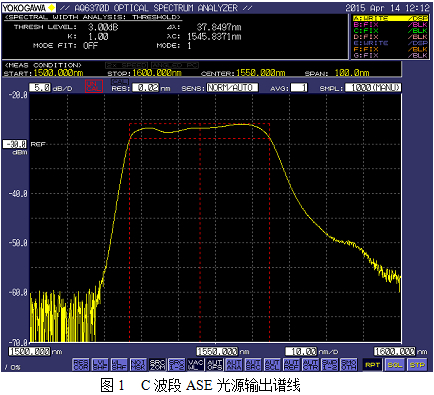Click the SMO OTH smoothing icon
This screenshot has height=395, width=434.
(x=349, y=365)
